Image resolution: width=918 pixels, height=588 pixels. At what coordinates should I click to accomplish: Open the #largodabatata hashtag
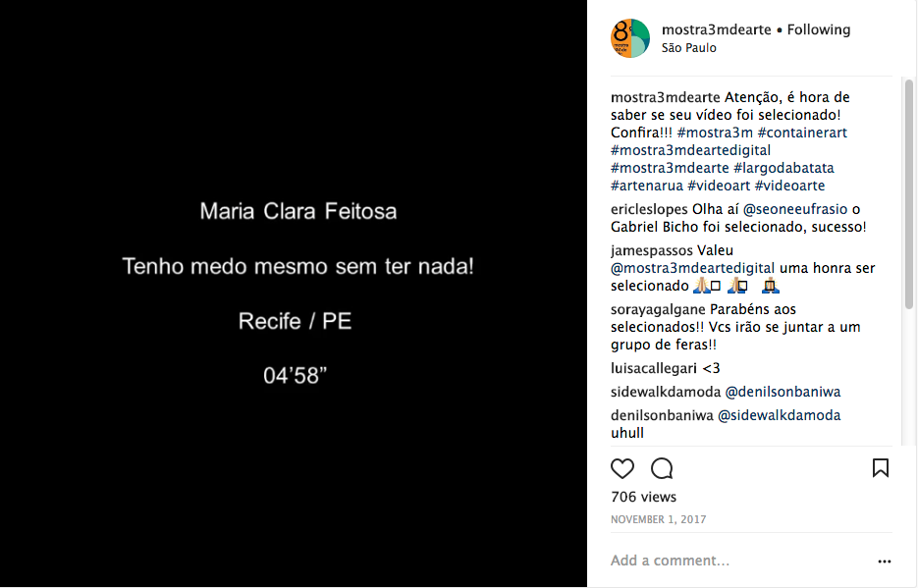[783, 168]
